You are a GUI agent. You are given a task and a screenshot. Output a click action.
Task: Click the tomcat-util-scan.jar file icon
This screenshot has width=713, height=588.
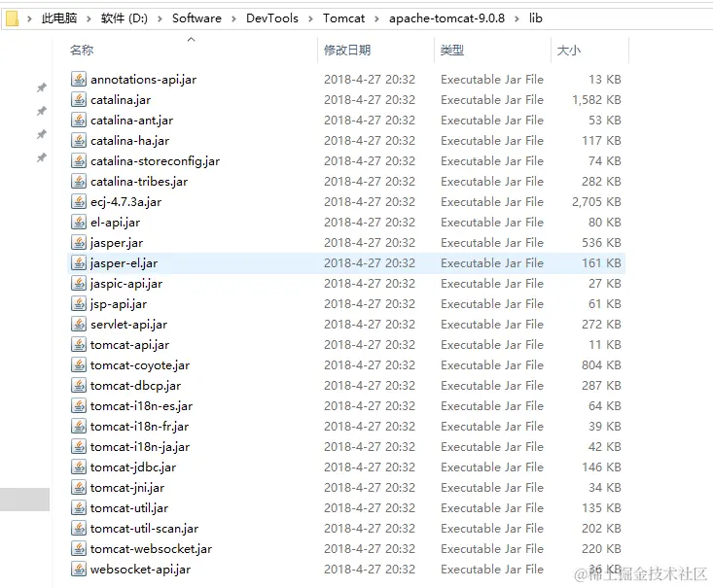(x=79, y=529)
